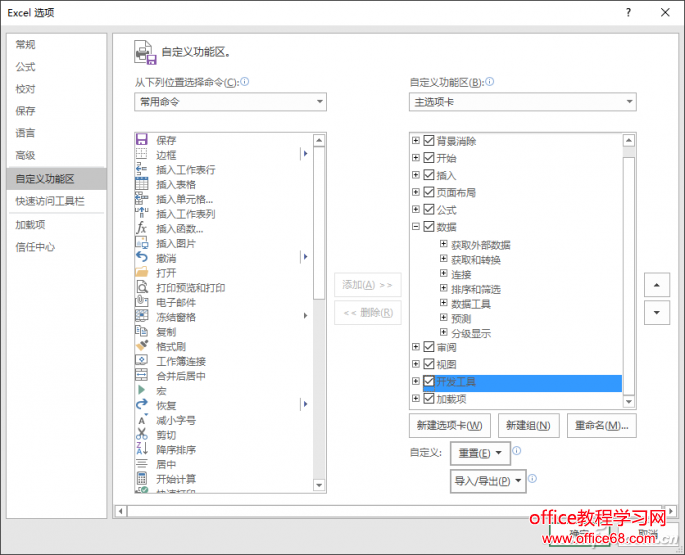Viewport: 685px width, 555px height.
Task: Click the 打开 folder icon
Action: click(x=142, y=272)
